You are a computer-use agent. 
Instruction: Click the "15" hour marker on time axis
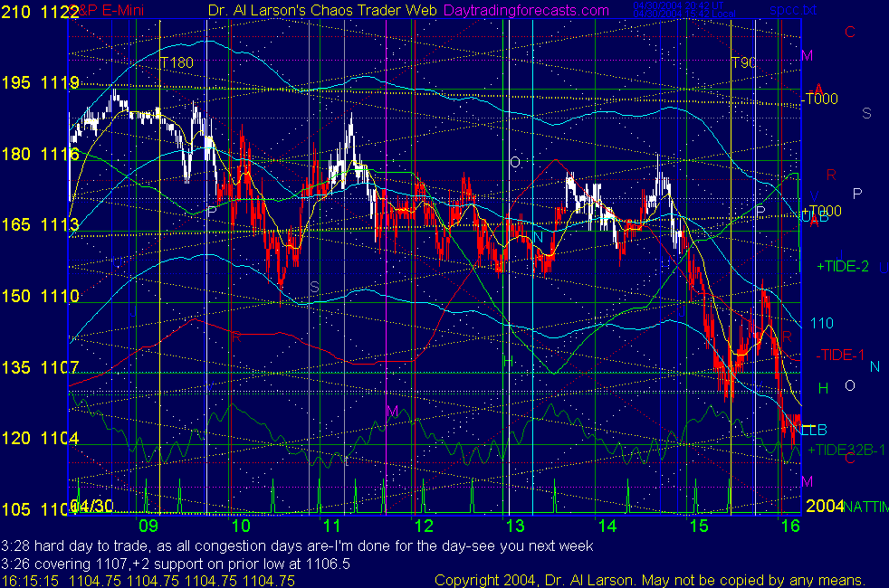(x=699, y=526)
